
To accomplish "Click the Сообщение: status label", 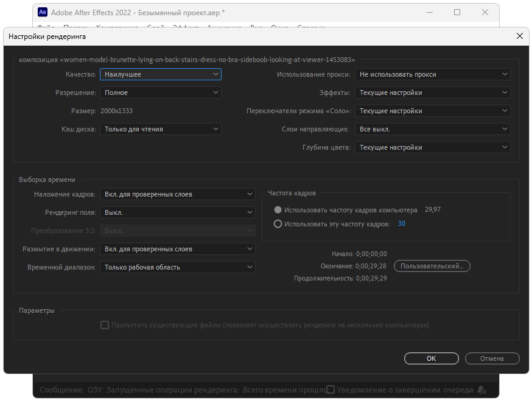I will coord(61,390).
